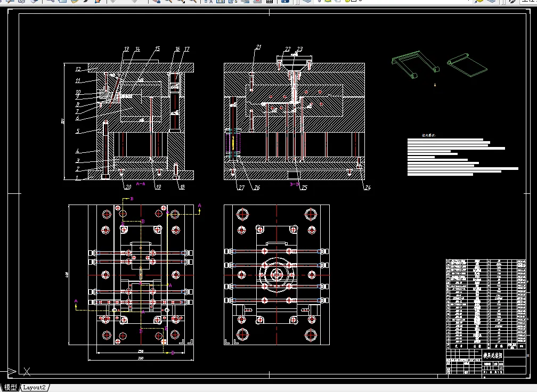Click part balloon number 26

click(x=257, y=187)
